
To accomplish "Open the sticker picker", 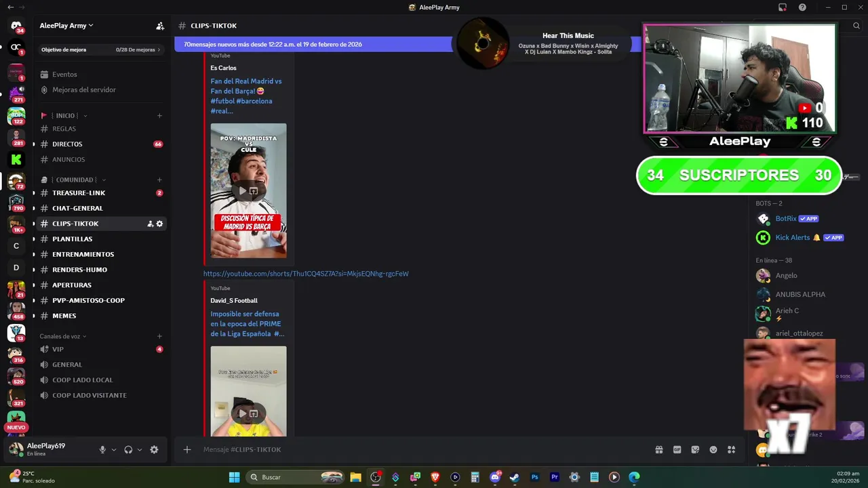I will [x=695, y=449].
